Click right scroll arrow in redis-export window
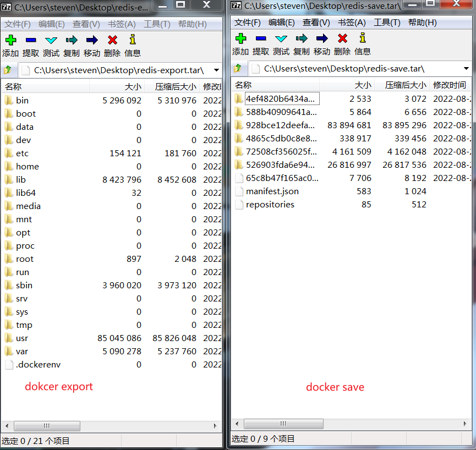Image resolution: width=476 pixels, height=450 pixels. [215, 426]
